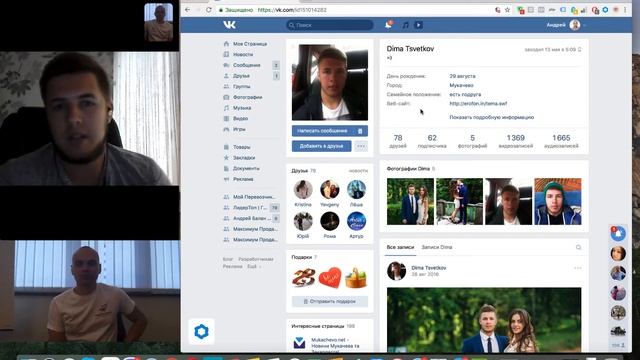Click the новости link in Друзья block
The height and width of the screenshot is (360, 640).
(x=358, y=171)
